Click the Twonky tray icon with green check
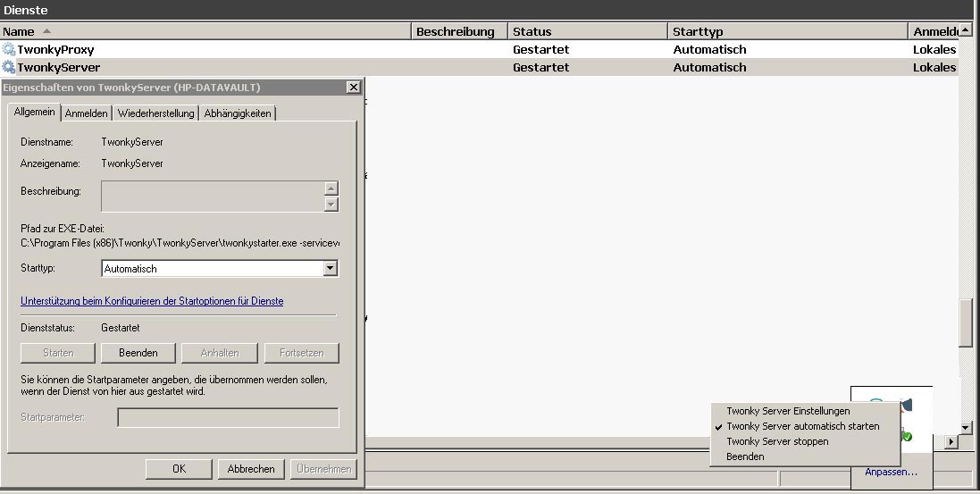Screen dimensions: 980x494 pos(907,436)
